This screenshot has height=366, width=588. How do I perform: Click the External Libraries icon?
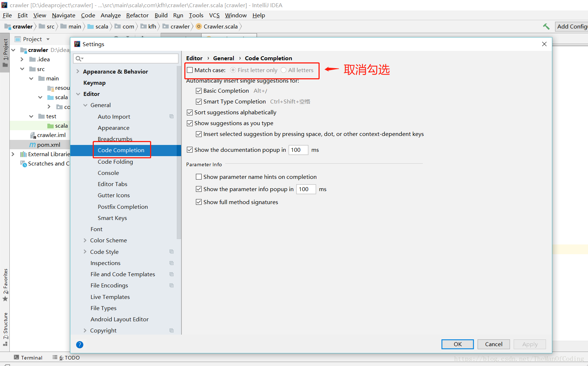point(23,154)
